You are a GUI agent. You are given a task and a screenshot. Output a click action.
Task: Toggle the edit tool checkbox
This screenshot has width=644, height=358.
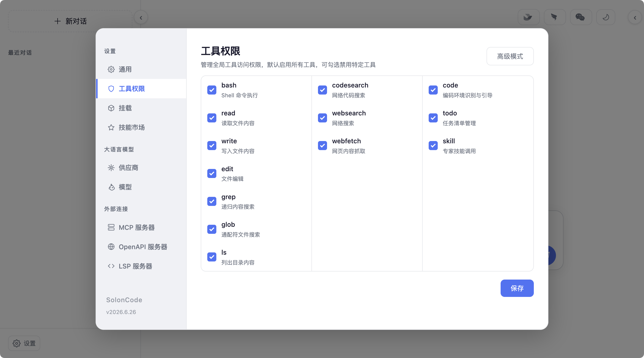click(212, 173)
